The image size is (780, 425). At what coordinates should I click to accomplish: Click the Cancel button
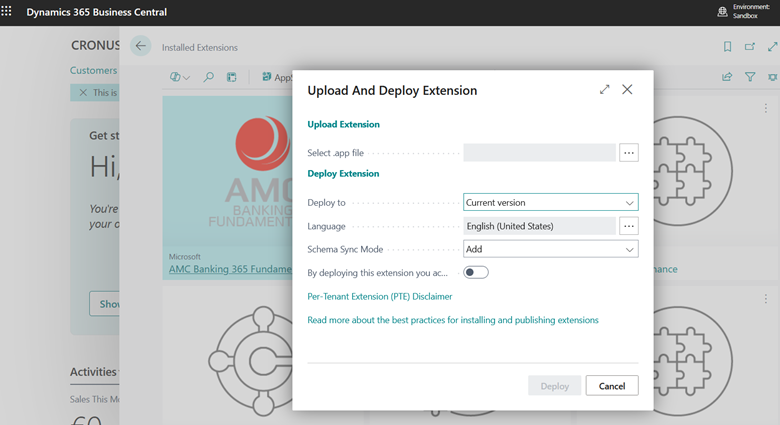pyautogui.click(x=611, y=386)
